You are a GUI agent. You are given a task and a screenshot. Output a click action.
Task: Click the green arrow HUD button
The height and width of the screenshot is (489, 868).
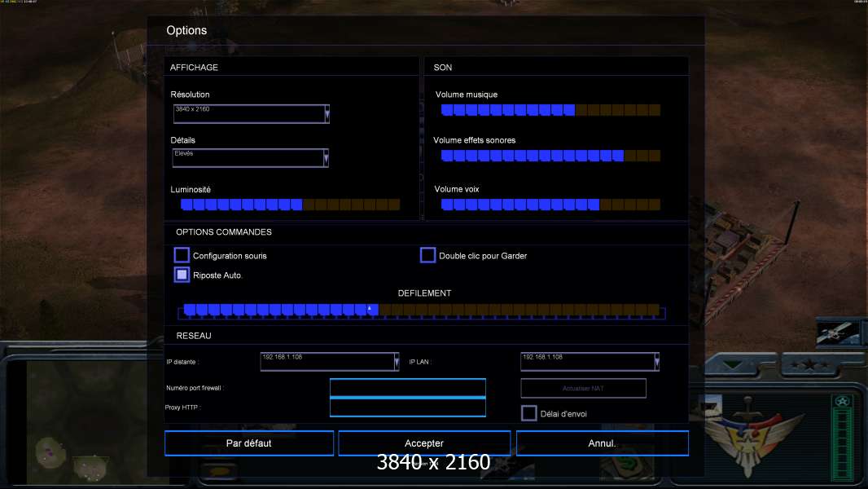click(733, 364)
